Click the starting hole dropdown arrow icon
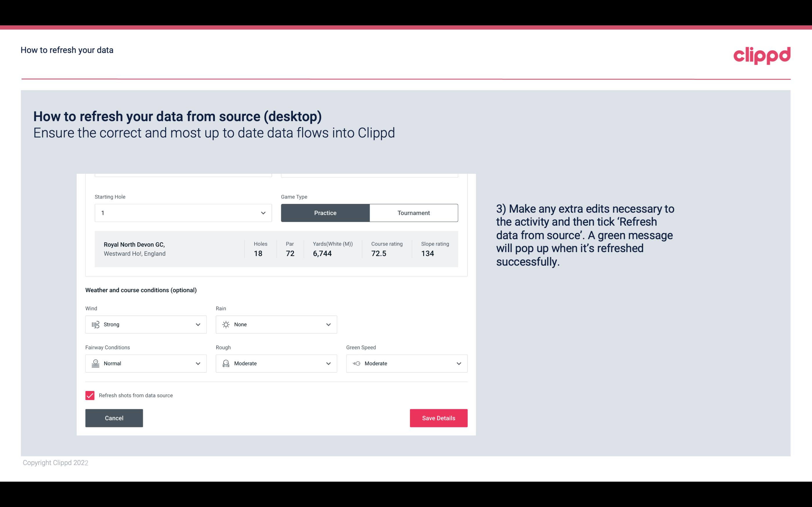This screenshot has width=812, height=507. tap(263, 213)
